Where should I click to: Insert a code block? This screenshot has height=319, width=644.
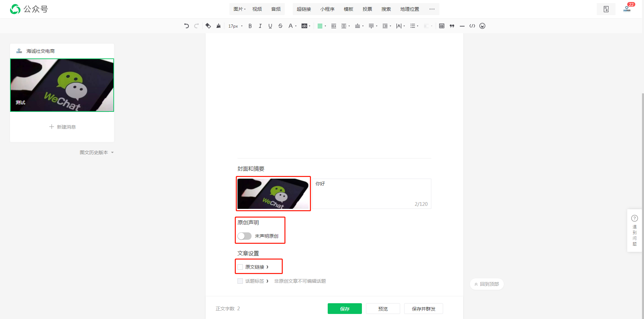tap(472, 26)
